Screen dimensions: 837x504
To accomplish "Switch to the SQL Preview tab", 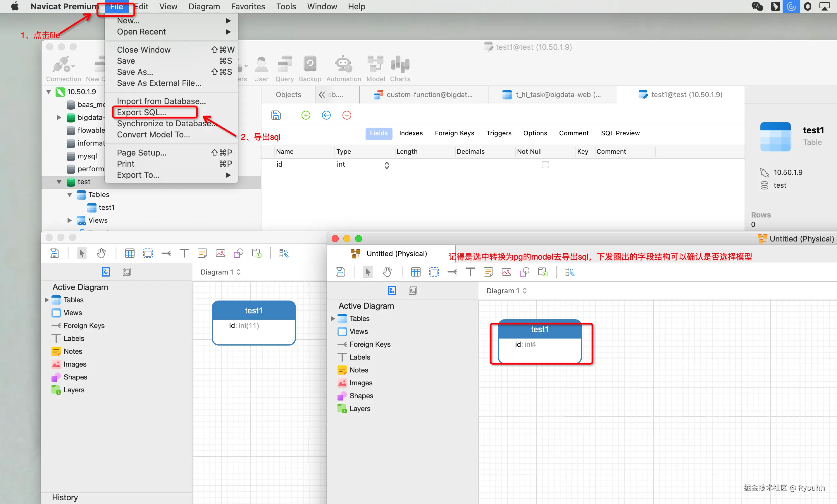I will (x=620, y=133).
